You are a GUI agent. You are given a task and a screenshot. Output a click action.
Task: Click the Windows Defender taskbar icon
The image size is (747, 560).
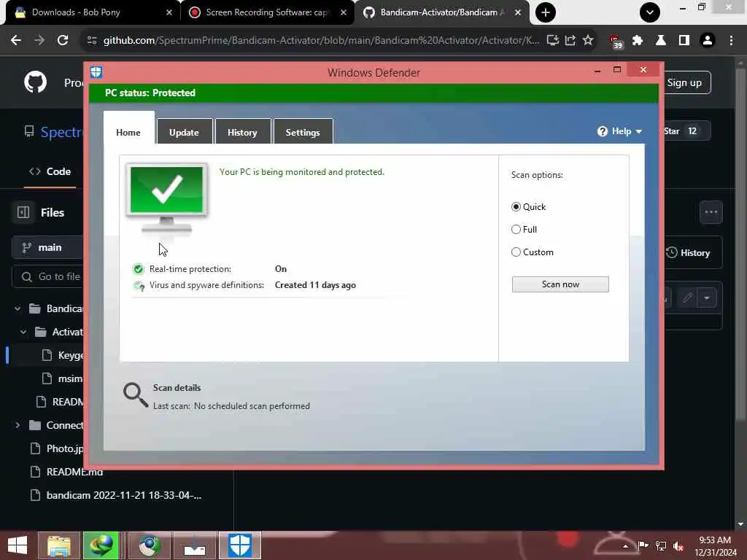pos(239,545)
